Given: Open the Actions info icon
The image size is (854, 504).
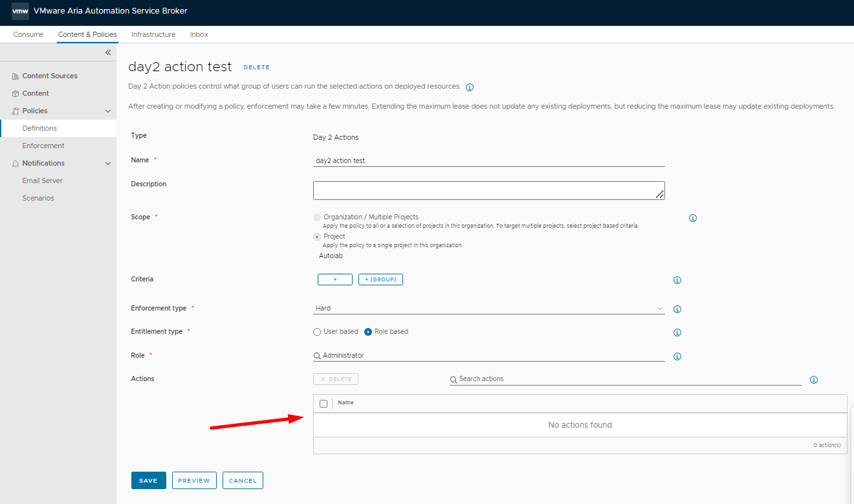Looking at the screenshot, I should (x=814, y=380).
